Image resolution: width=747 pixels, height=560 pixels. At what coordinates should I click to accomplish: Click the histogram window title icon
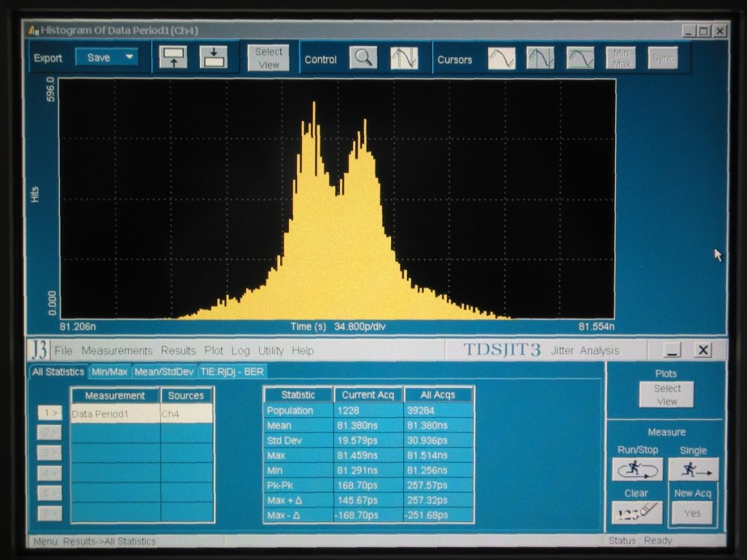[34, 31]
